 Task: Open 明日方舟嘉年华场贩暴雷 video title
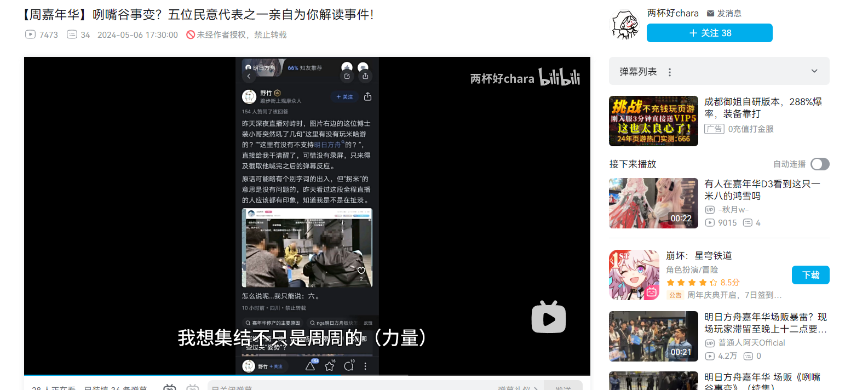tap(766, 323)
